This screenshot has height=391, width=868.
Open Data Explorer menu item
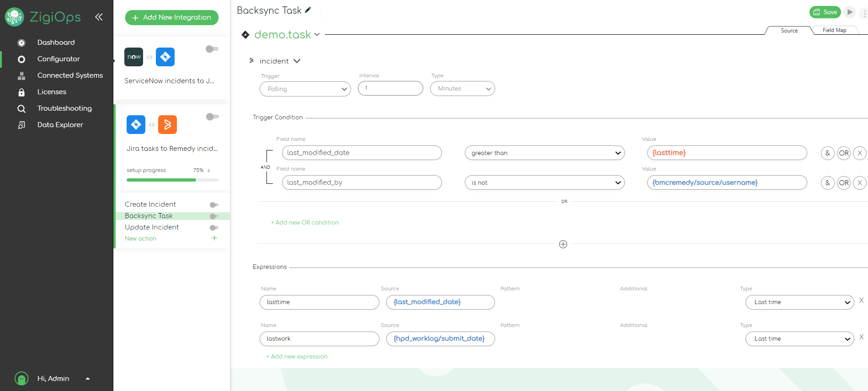tap(60, 125)
